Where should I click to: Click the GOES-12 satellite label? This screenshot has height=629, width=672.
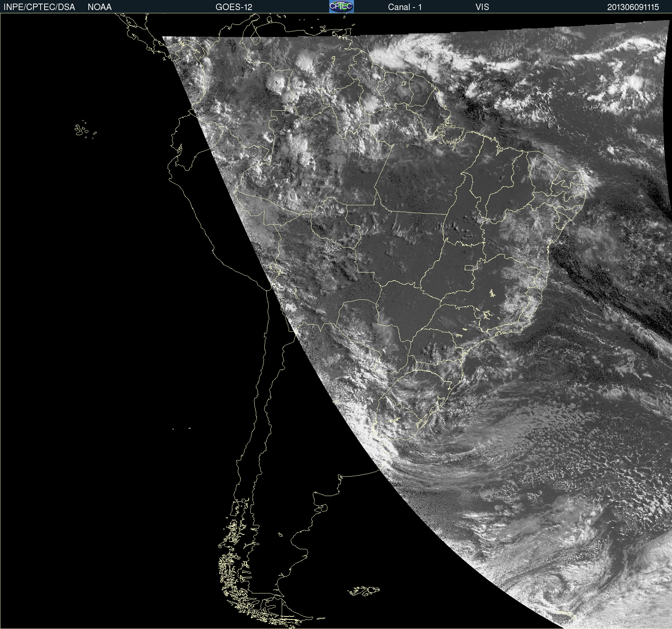234,7
